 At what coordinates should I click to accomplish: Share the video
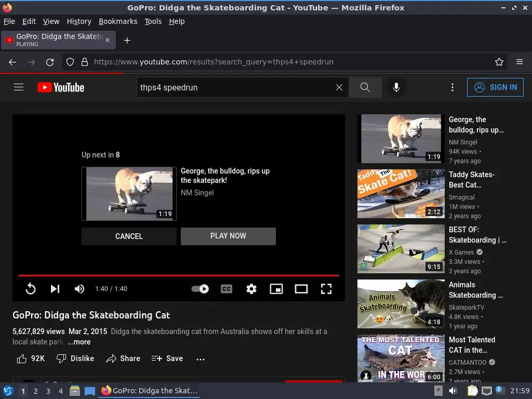tap(123, 358)
